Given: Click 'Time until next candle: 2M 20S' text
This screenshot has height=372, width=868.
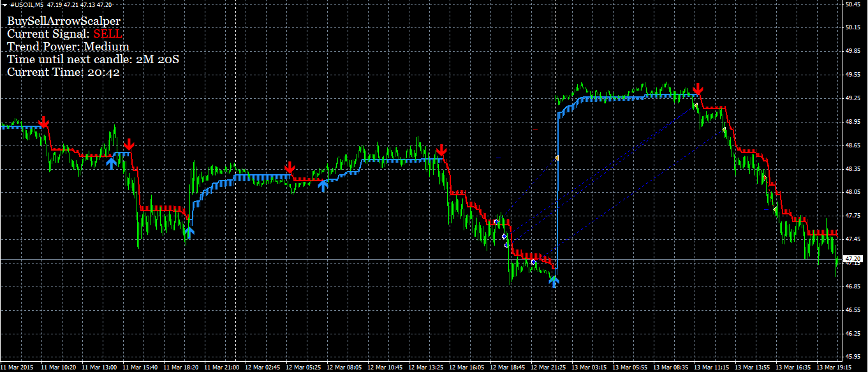Looking at the screenshot, I should [x=93, y=59].
